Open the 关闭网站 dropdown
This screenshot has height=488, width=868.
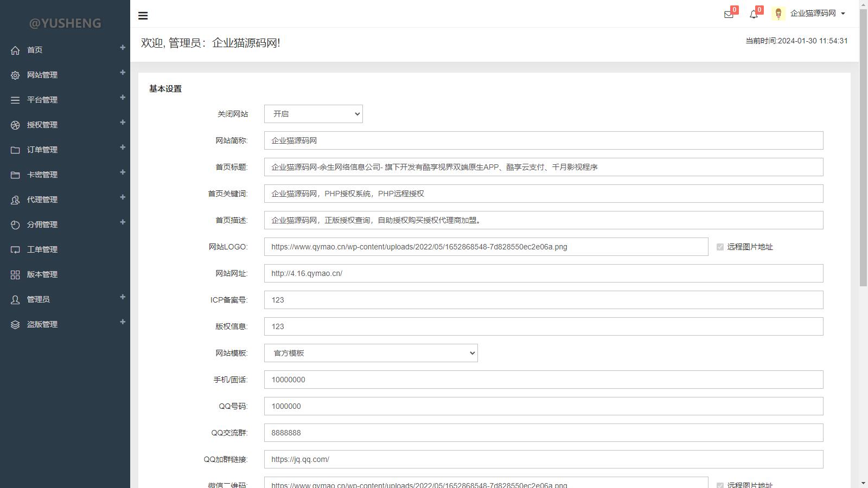(313, 114)
